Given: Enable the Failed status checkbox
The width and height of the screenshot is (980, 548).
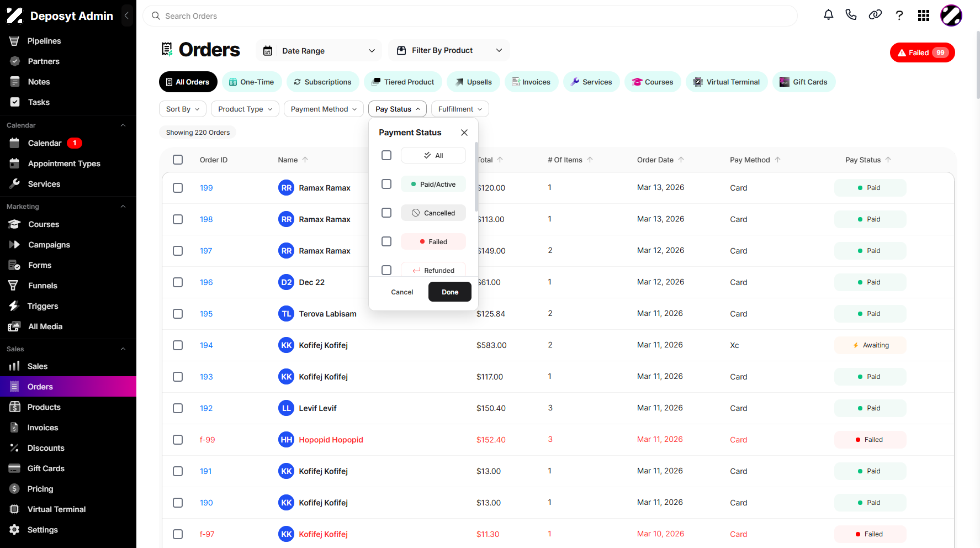Looking at the screenshot, I should pyautogui.click(x=386, y=241).
